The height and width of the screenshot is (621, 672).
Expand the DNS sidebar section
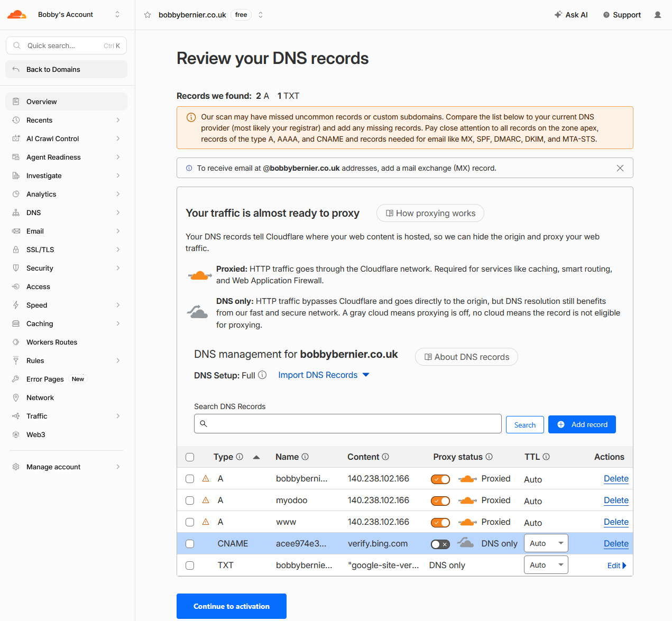118,212
